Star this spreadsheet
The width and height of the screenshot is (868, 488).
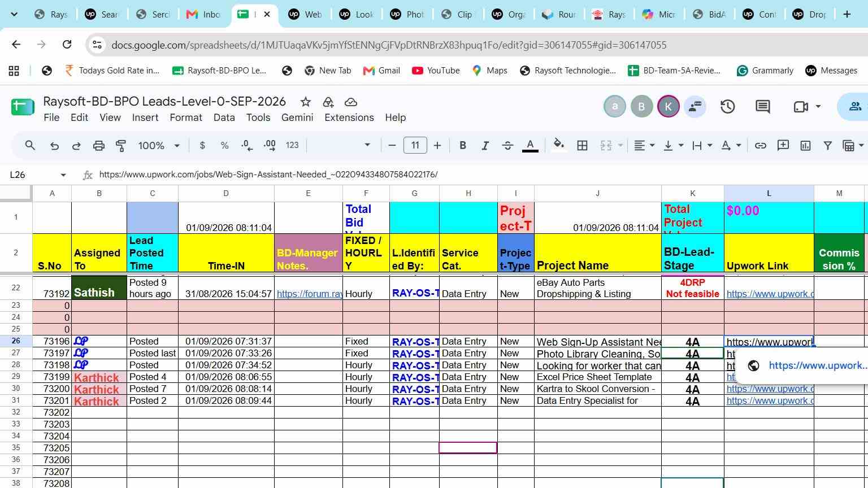tap(306, 102)
